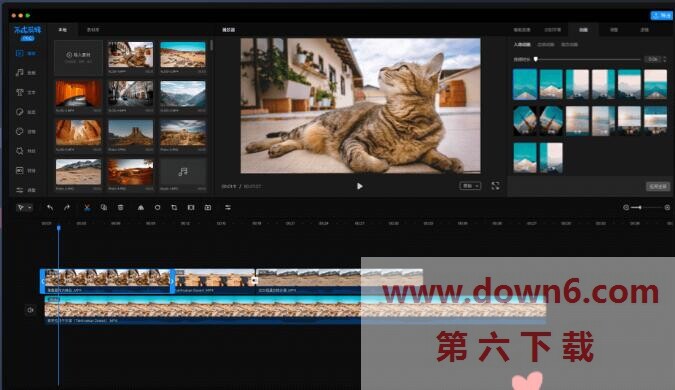Viewport: 675px width, 390px height.
Task: Select the pointer tool in the timeline toolbar
Action: pos(20,207)
